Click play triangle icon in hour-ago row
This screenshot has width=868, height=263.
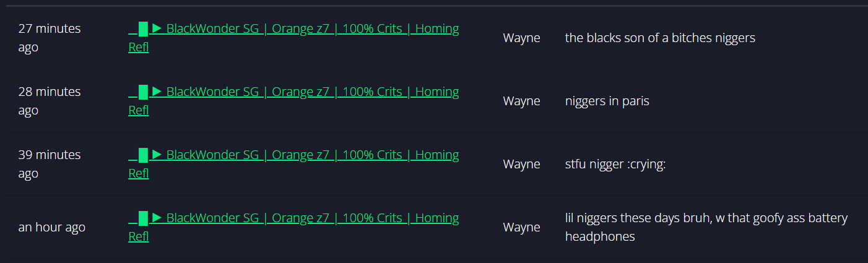click(157, 218)
